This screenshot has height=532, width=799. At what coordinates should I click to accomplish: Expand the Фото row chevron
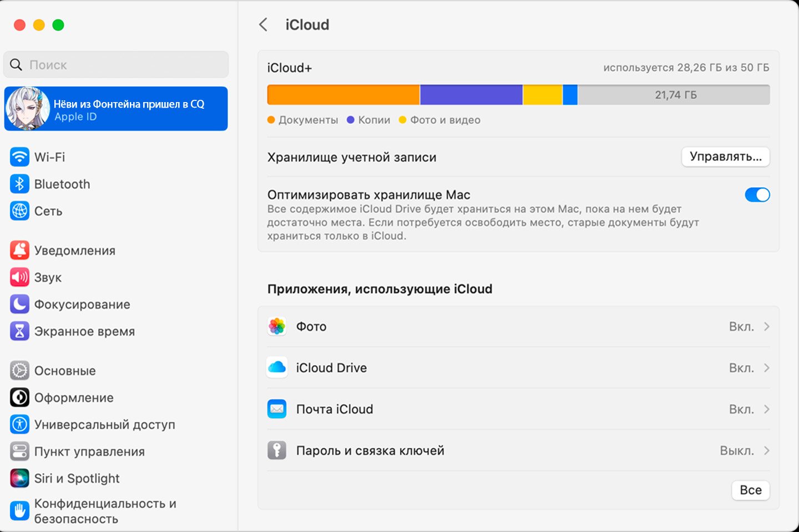(x=766, y=327)
